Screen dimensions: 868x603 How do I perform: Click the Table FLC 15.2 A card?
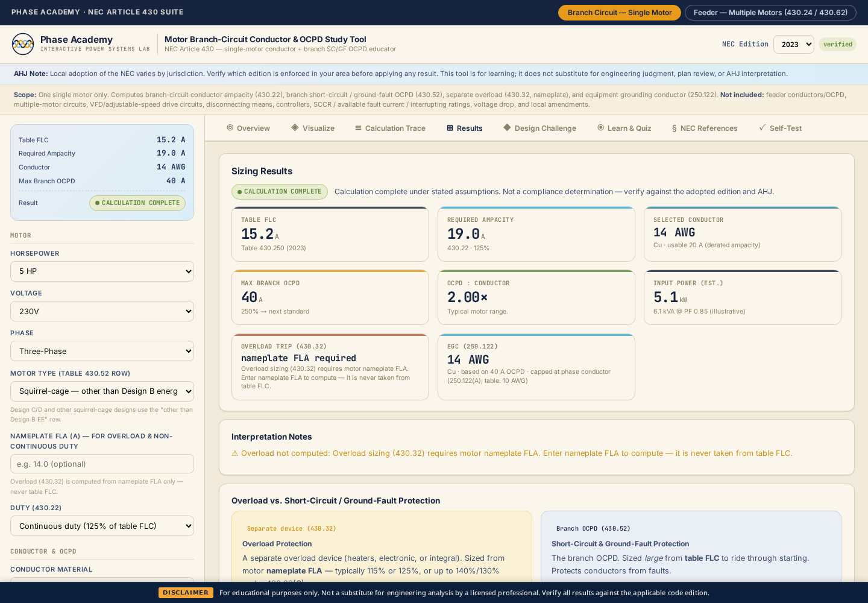tap(330, 234)
